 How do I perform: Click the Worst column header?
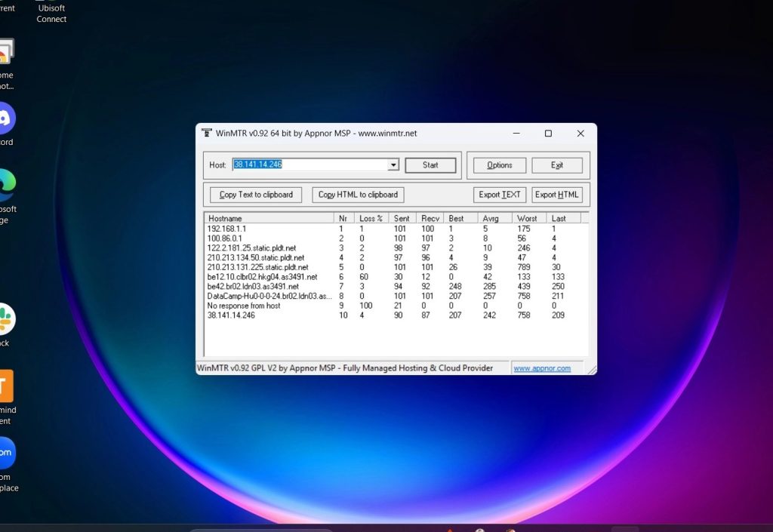(530, 218)
